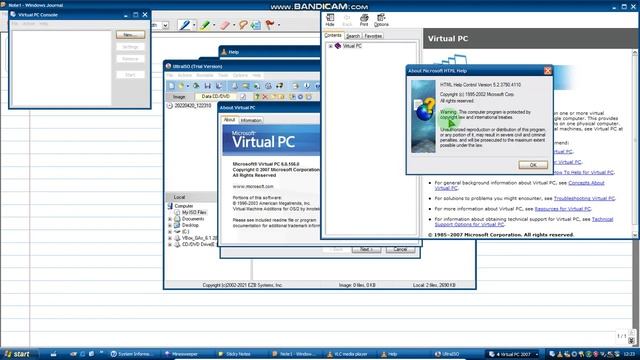Click the Open CD/DVD icon in UltraISO
This screenshot has height=360, width=640.
click(196, 86)
